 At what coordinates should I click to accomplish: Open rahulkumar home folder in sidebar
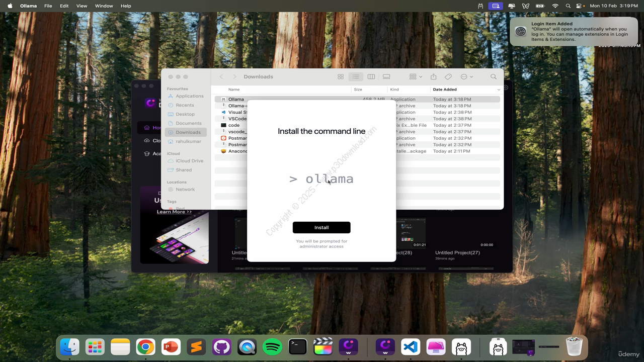click(185, 141)
